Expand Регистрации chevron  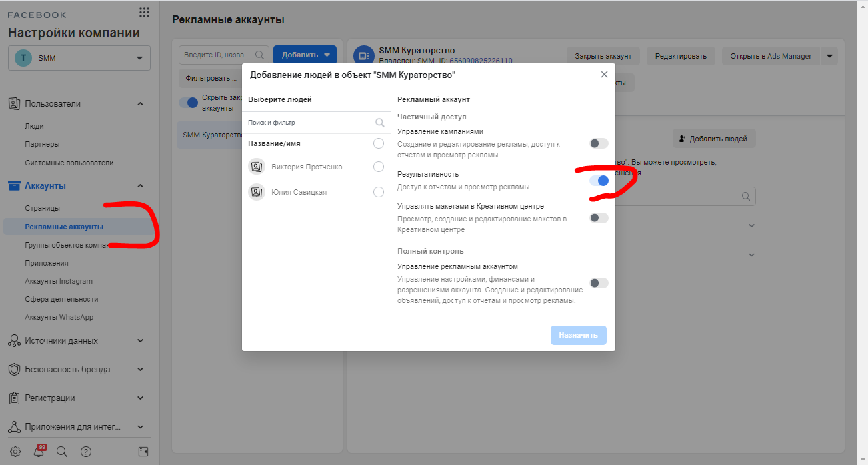coord(140,398)
